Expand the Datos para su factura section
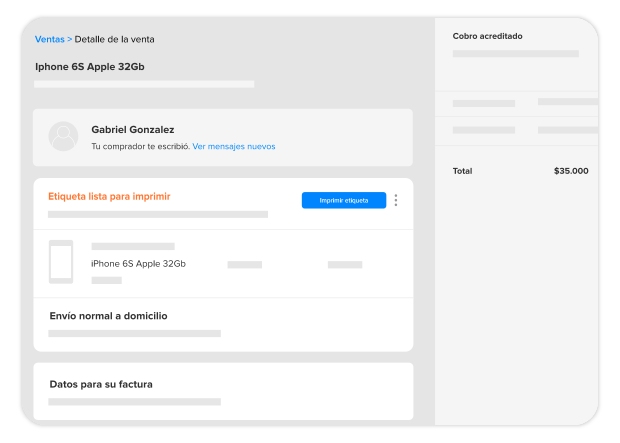This screenshot has height=443, width=620. [x=101, y=384]
